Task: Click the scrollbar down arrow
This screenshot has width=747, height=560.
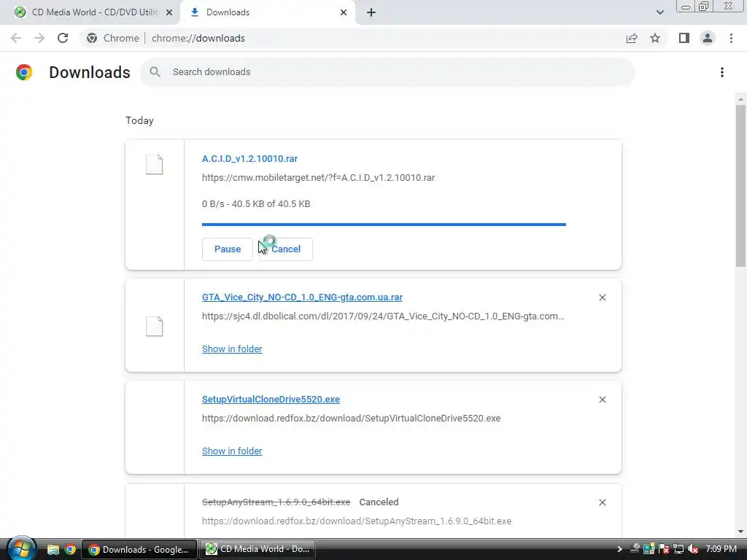Action: pos(740,532)
